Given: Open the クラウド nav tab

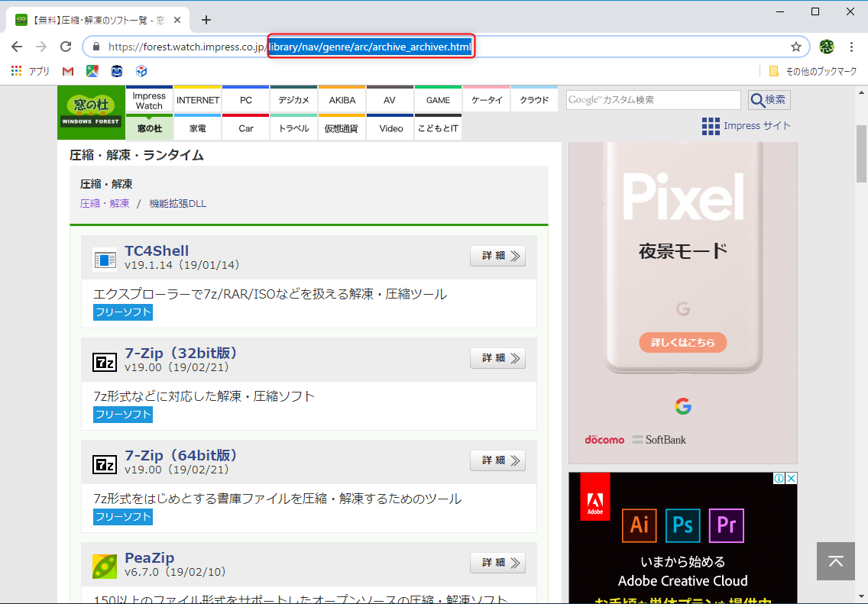Looking at the screenshot, I should [534, 100].
